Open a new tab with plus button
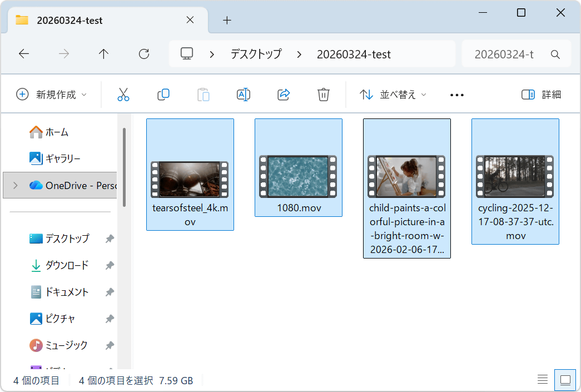This screenshot has height=392, width=581. pos(227,21)
